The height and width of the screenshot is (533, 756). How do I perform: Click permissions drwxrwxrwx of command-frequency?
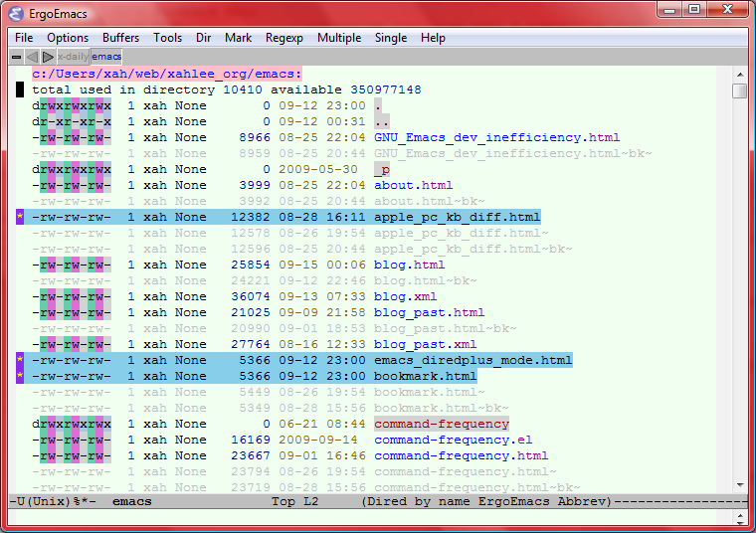72,424
